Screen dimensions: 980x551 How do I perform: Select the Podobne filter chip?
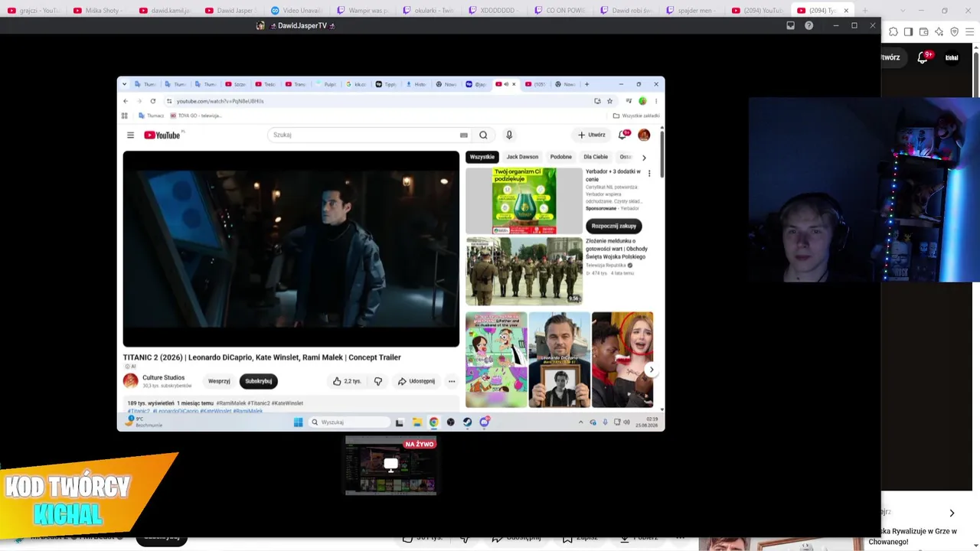[x=560, y=157]
